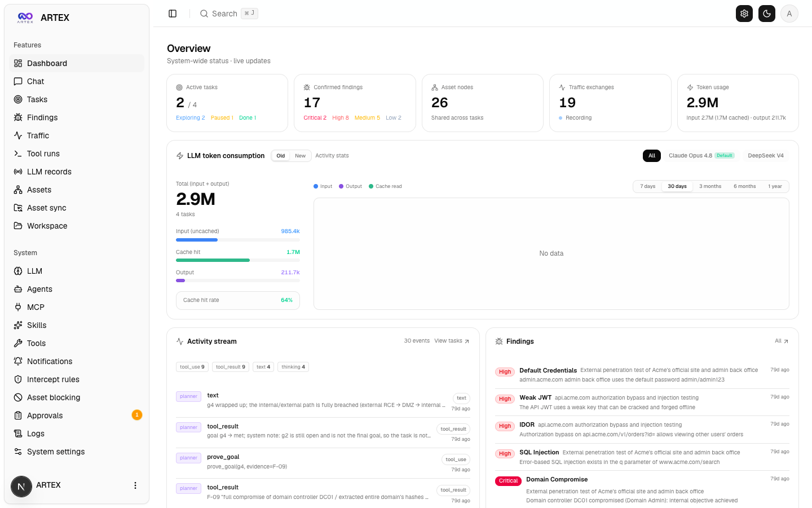
Task: Open the Default Credentials finding
Action: [642, 375]
